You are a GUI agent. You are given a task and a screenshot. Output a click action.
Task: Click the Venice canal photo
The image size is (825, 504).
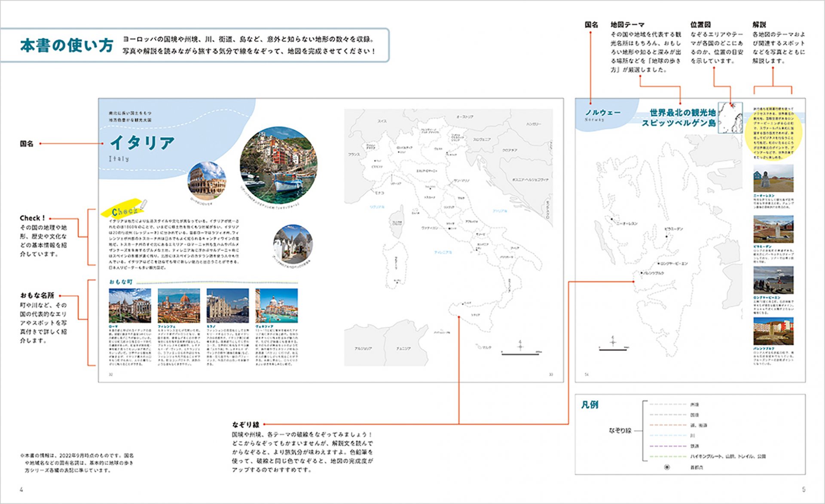click(276, 306)
